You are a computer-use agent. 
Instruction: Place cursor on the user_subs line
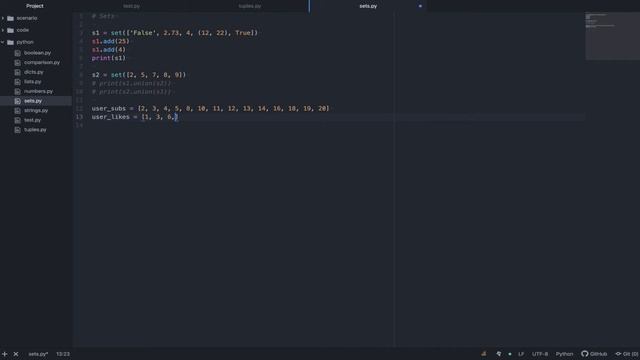click(210, 109)
